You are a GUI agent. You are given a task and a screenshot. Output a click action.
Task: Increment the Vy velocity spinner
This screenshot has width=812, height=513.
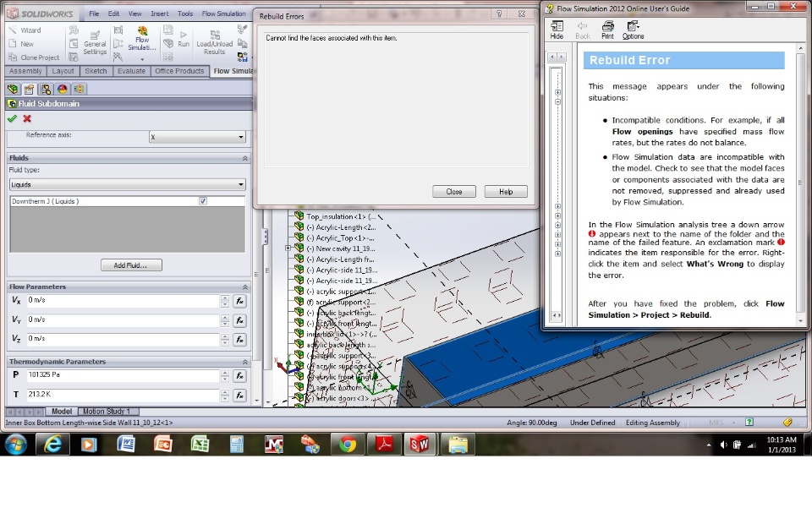(x=225, y=317)
